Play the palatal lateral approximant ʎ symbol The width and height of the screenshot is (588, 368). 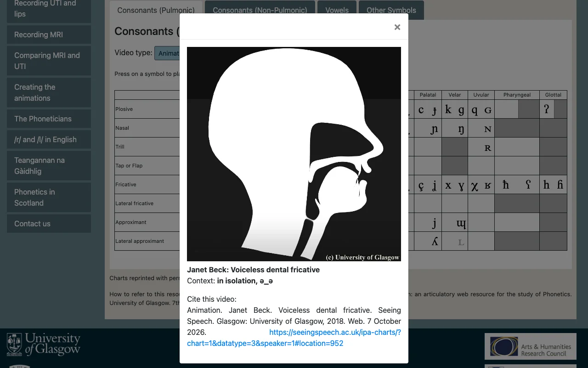[x=435, y=241]
